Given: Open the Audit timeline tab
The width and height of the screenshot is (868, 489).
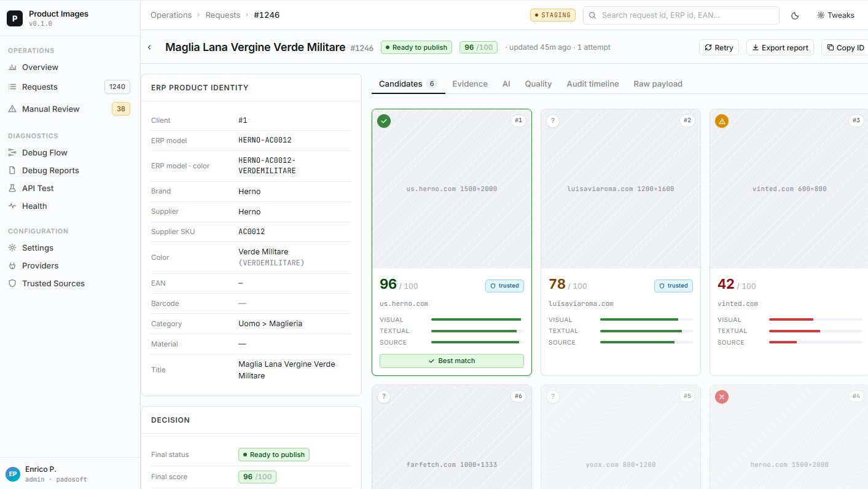Looking at the screenshot, I should (x=593, y=84).
